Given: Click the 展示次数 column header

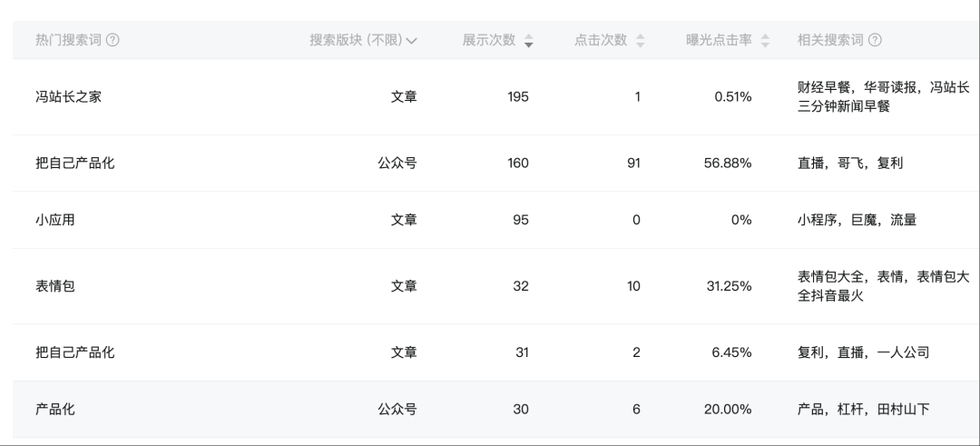Looking at the screenshot, I should (x=489, y=40).
